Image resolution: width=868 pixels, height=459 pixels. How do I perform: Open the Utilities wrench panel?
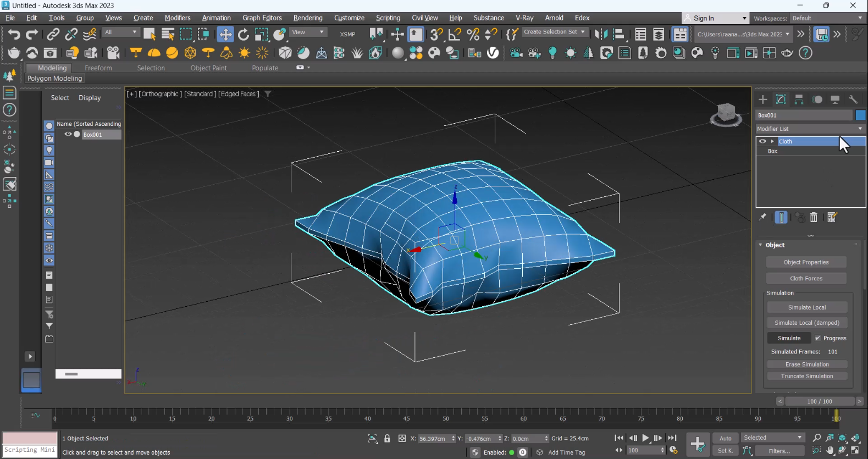coord(853,99)
